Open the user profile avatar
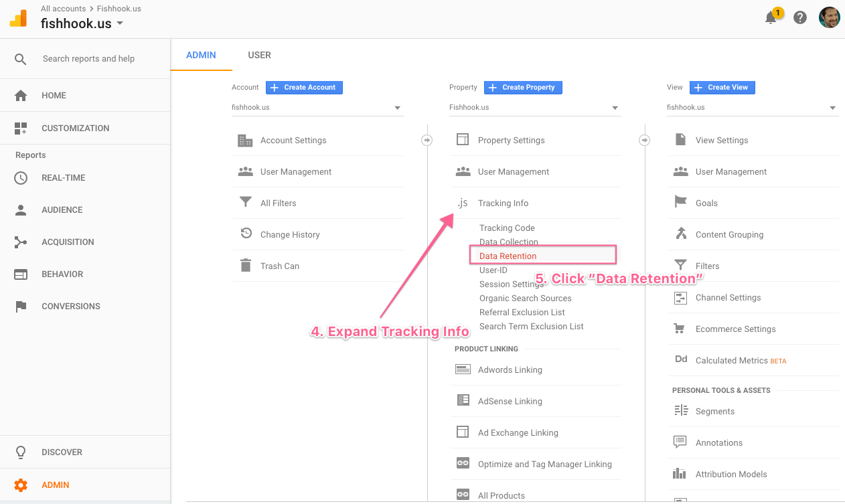This screenshot has height=504, width=845. (829, 17)
